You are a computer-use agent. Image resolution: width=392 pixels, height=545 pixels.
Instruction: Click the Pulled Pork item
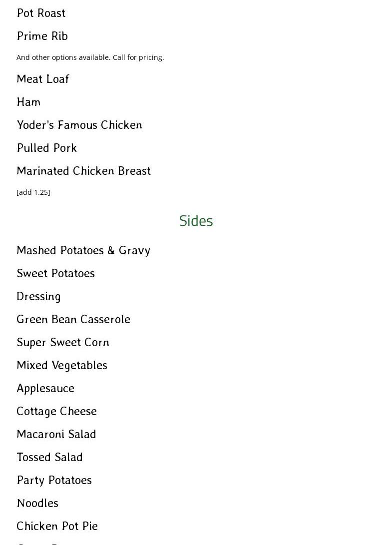47,148
